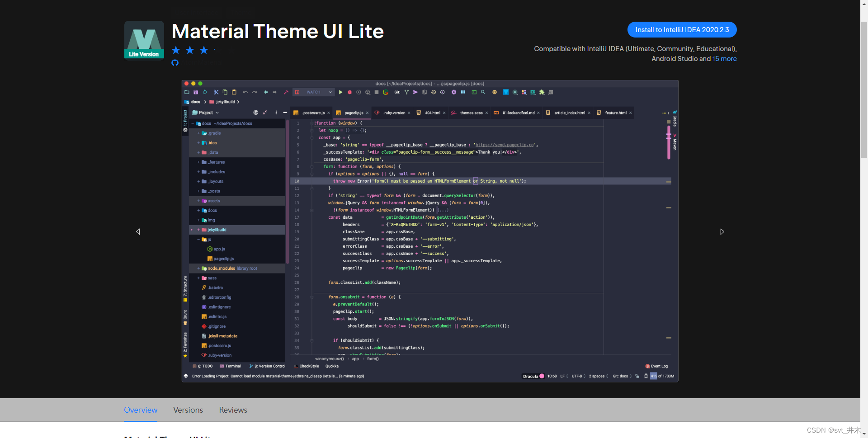868x438 pixels.
Task: Click the first rating star
Action: (176, 50)
